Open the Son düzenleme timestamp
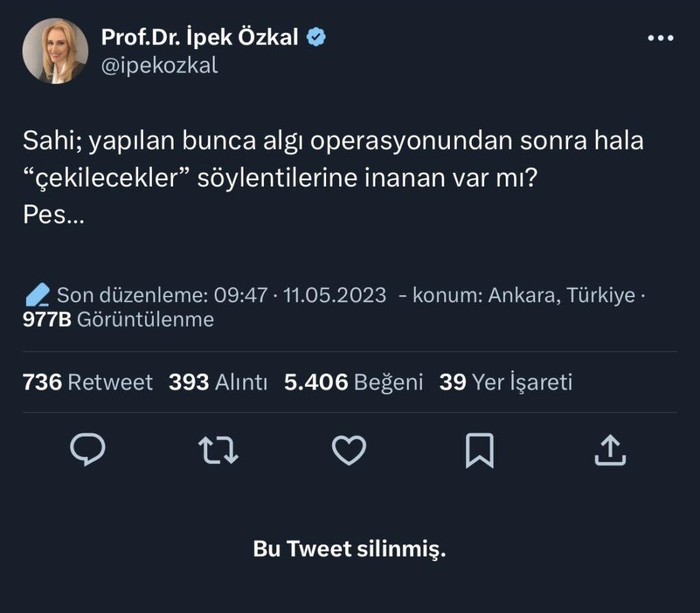Image resolution: width=700 pixels, height=613 pixels. coord(221,296)
